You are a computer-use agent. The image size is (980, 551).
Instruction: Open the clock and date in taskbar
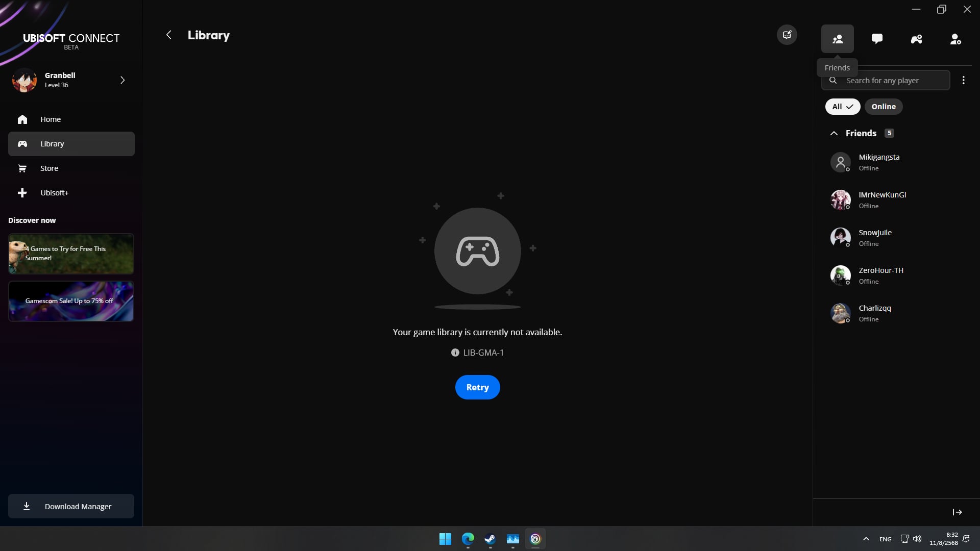coord(943,539)
